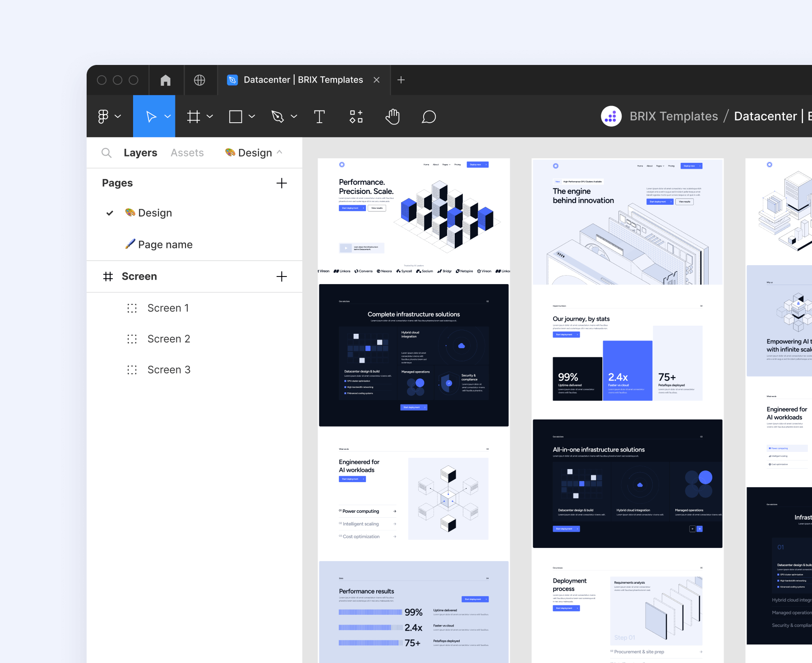Select the Move tool
This screenshot has width=812, height=663.
tap(151, 116)
